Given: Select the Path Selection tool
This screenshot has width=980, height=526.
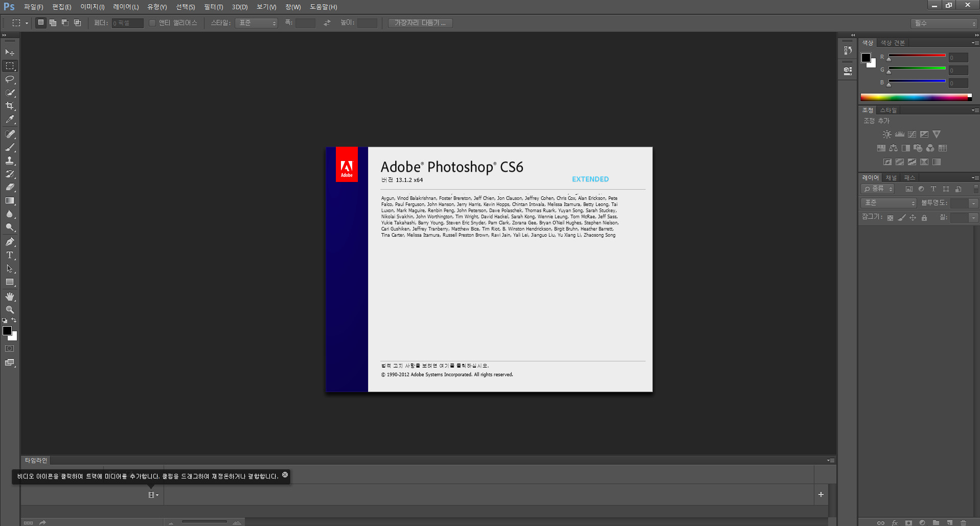Looking at the screenshot, I should point(10,268).
